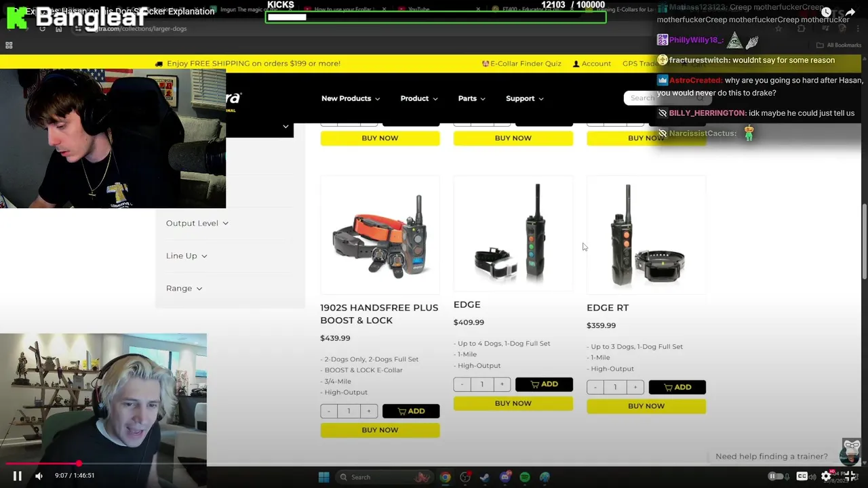868x488 pixels.
Task: Exit fullscreen video mode icon
Action: tap(850, 476)
